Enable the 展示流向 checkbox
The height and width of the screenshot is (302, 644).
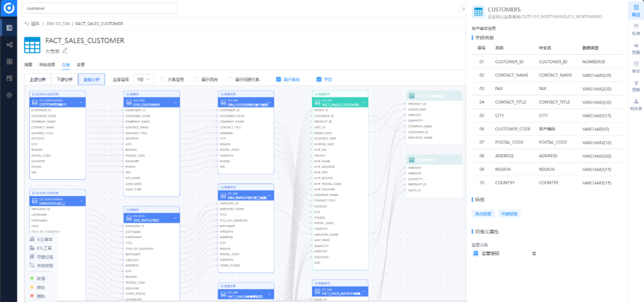tap(196, 79)
